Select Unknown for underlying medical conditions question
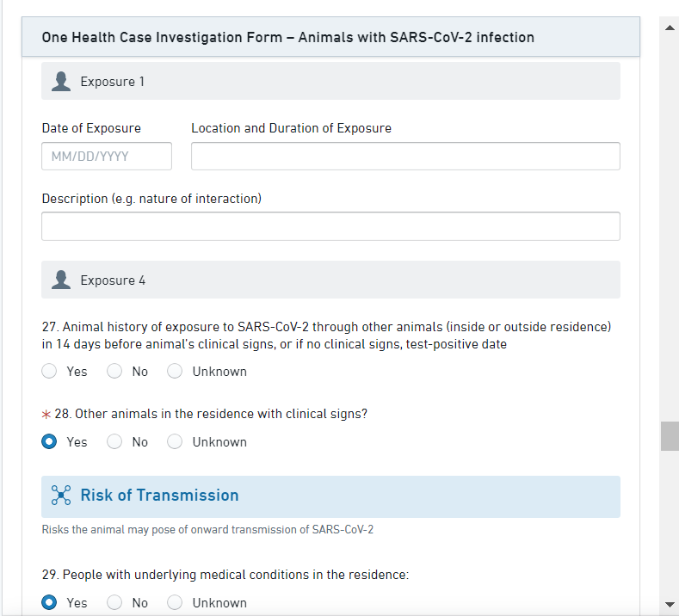Screen dimensions: 679x616 click(x=175, y=602)
